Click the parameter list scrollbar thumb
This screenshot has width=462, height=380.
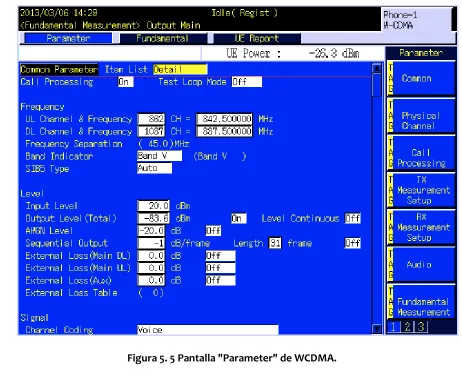[377, 85]
